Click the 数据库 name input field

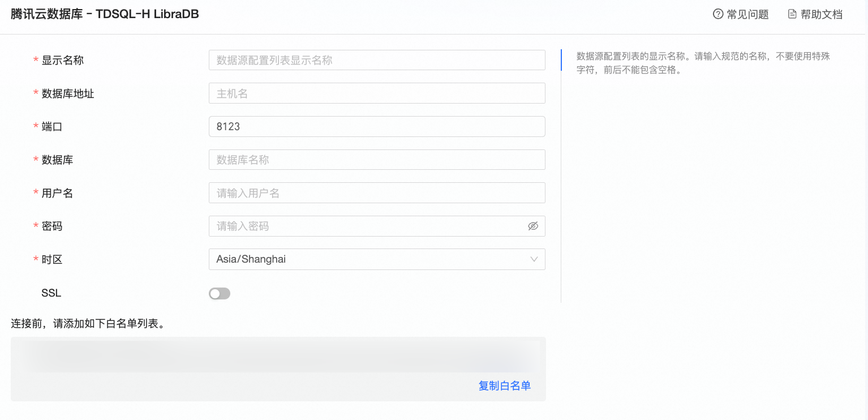(377, 160)
